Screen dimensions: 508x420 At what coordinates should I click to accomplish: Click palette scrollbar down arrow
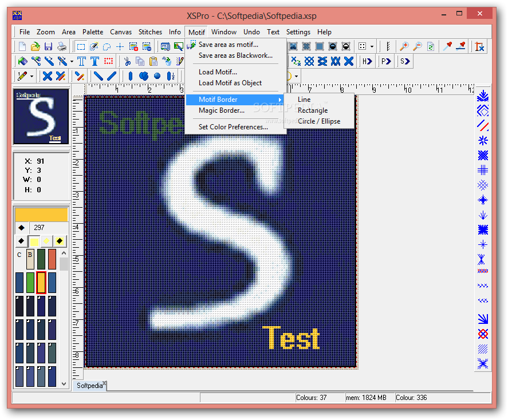(64, 384)
